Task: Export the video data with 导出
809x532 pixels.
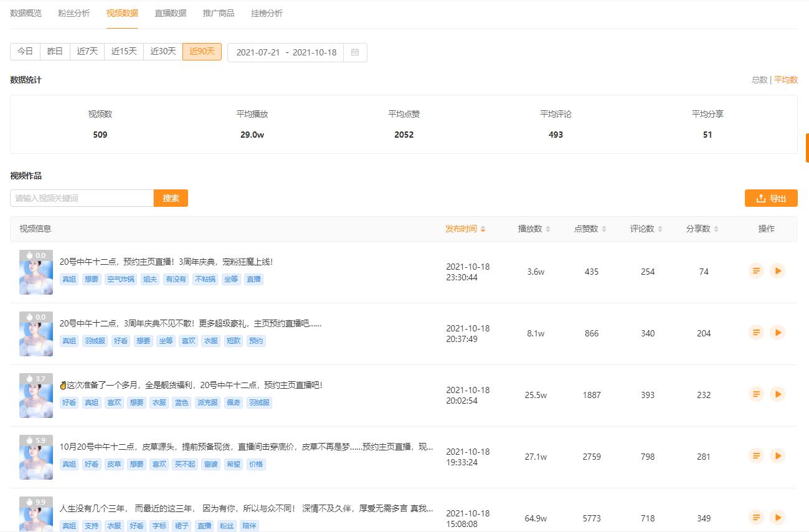Action: click(771, 197)
